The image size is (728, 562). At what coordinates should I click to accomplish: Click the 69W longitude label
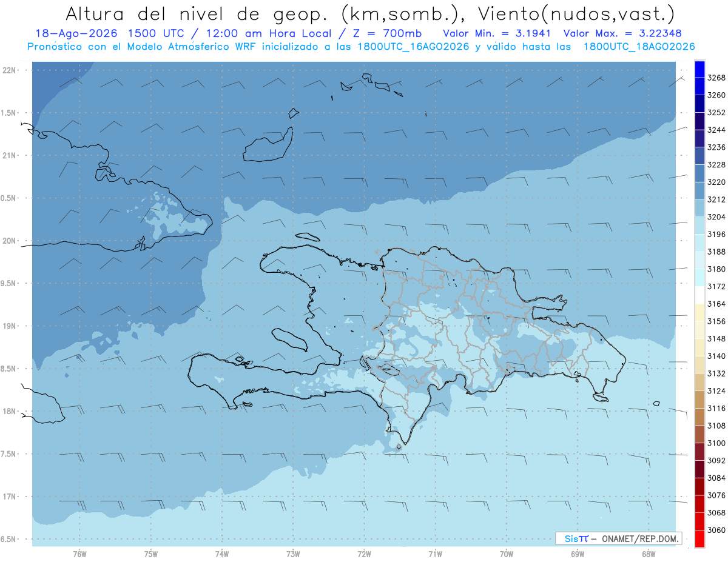coord(578,554)
